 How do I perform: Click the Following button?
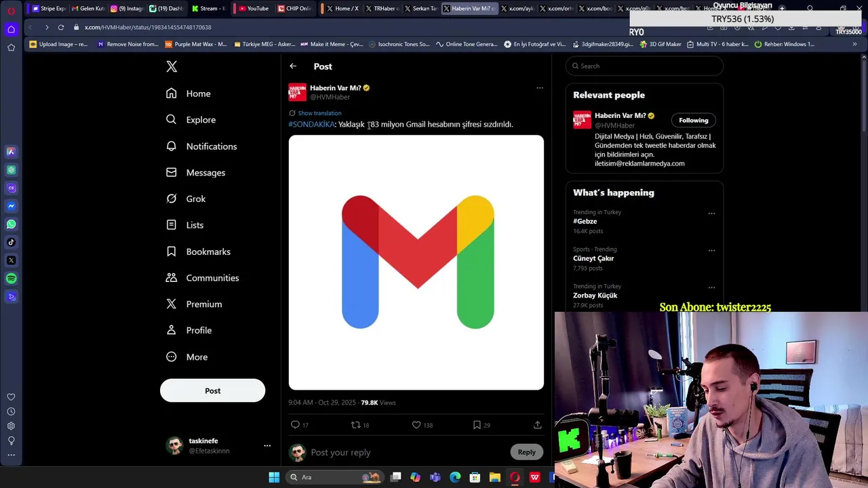(693, 120)
